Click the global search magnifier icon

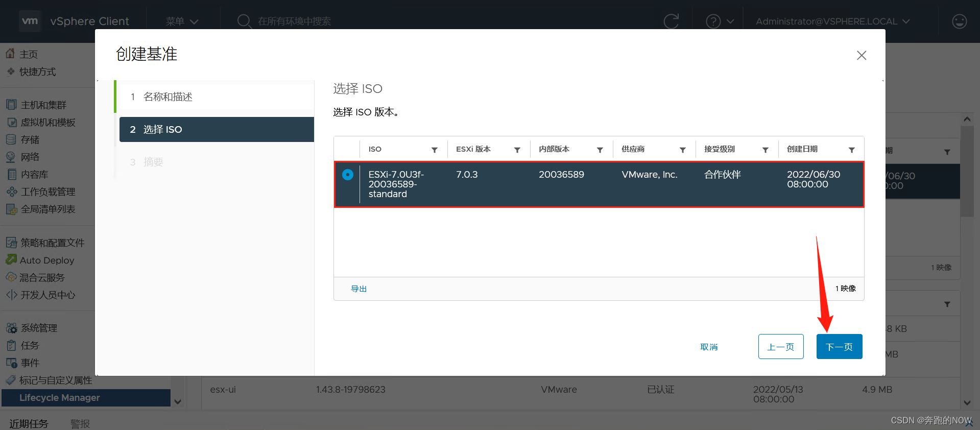point(245,21)
